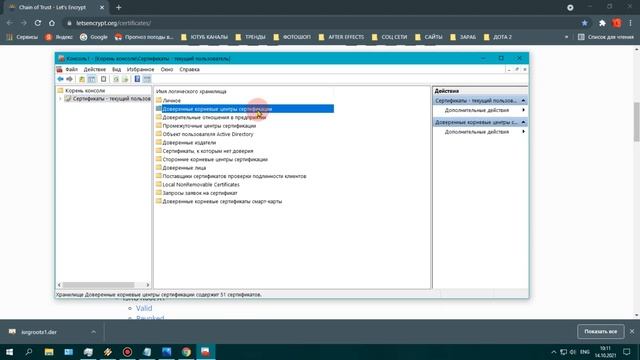Switch keyboard language ENG indicator

click(x=585, y=352)
